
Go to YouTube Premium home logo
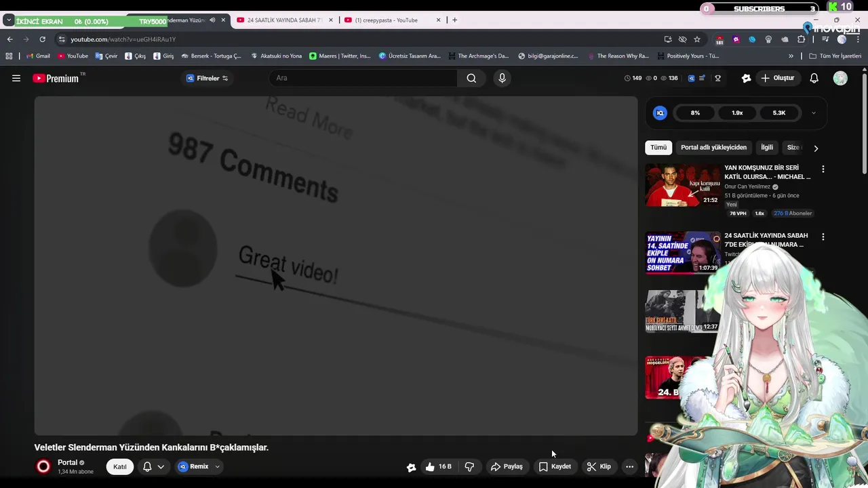[58, 78]
